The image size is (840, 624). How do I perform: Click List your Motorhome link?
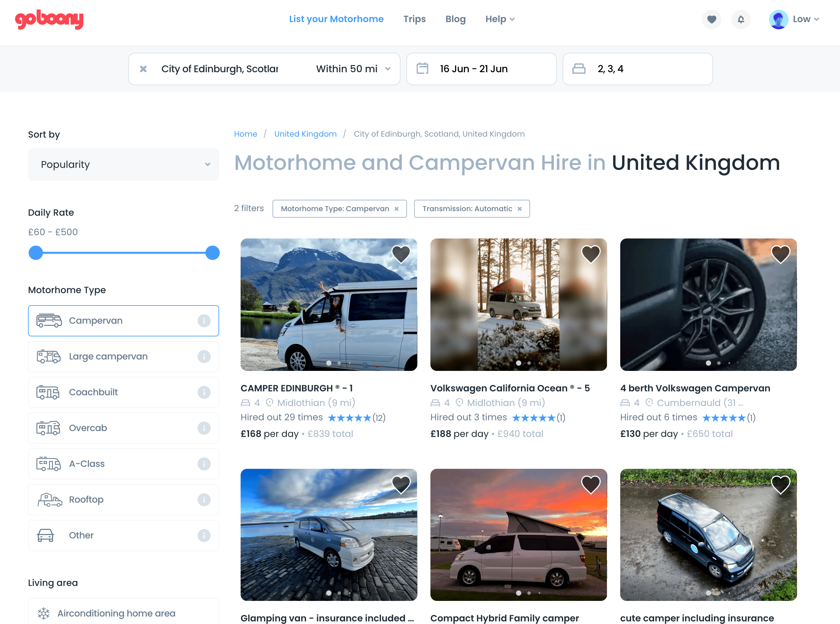click(336, 19)
